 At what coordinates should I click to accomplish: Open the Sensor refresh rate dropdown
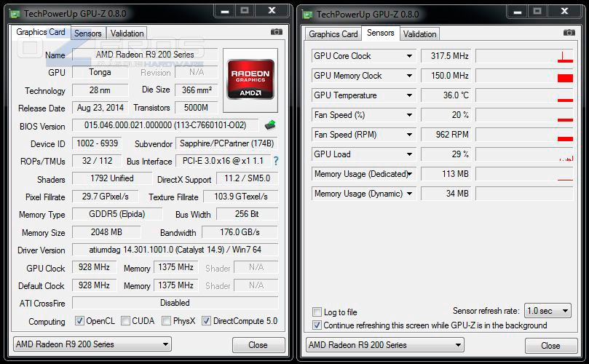pos(548,311)
